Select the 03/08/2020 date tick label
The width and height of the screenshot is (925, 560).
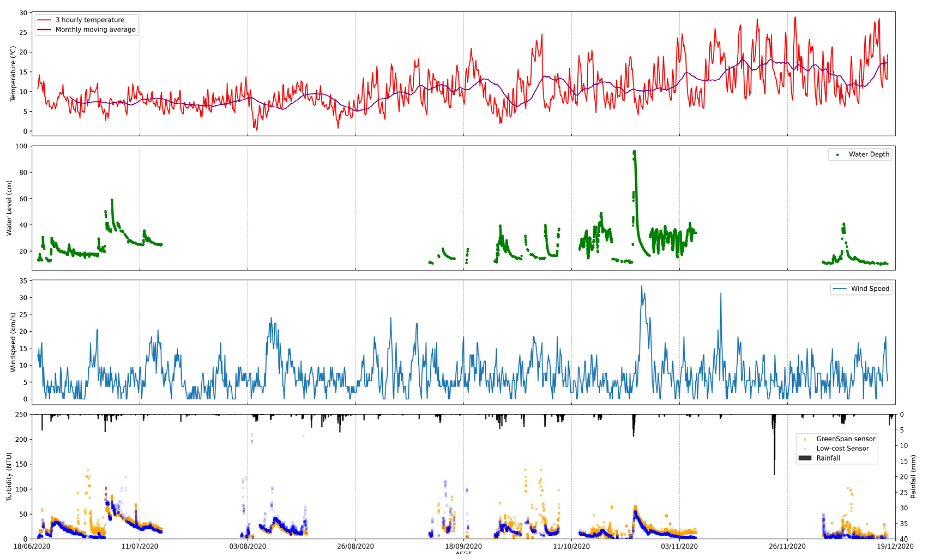point(248,546)
